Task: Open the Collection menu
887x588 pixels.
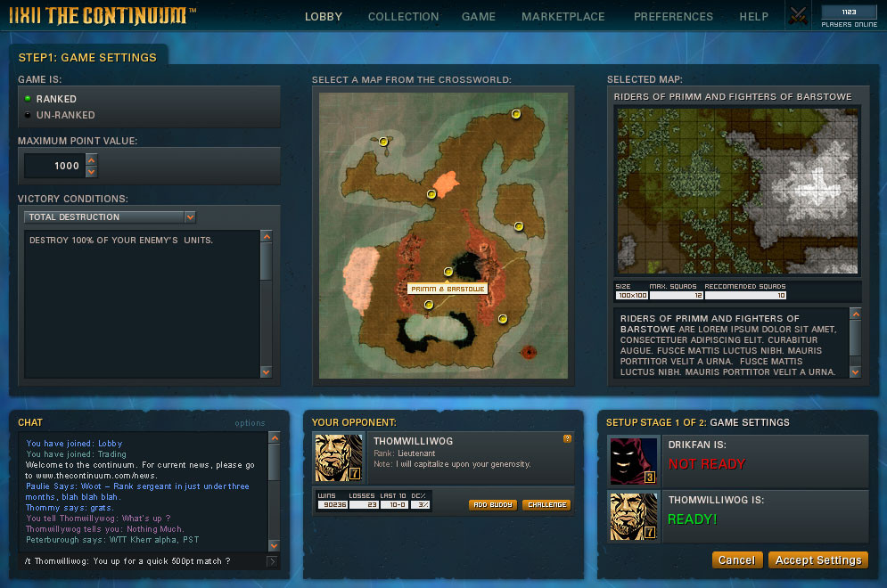Action: pyautogui.click(x=403, y=17)
